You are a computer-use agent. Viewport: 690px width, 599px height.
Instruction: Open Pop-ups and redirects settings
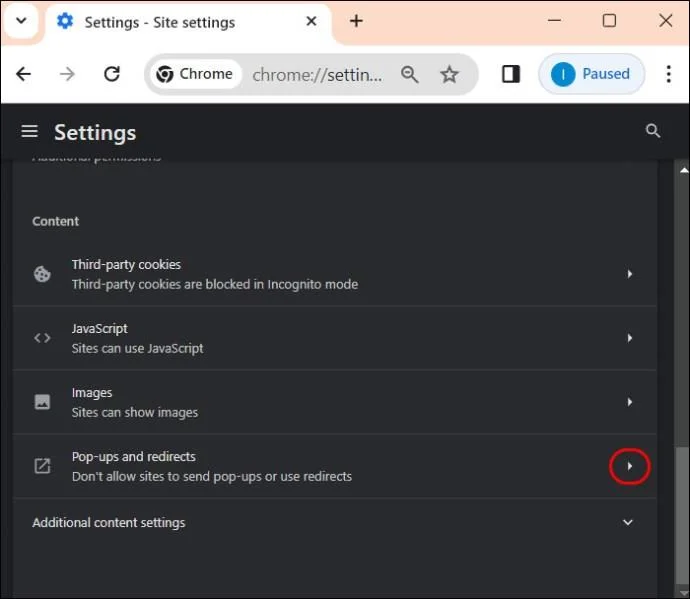tap(334, 466)
